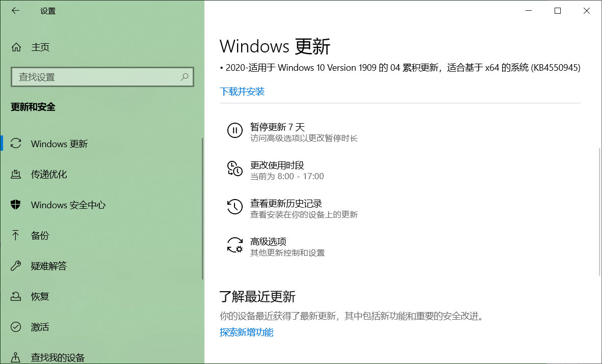
Task: Click the clock icon for 更改使用时段
Action: 234,169
